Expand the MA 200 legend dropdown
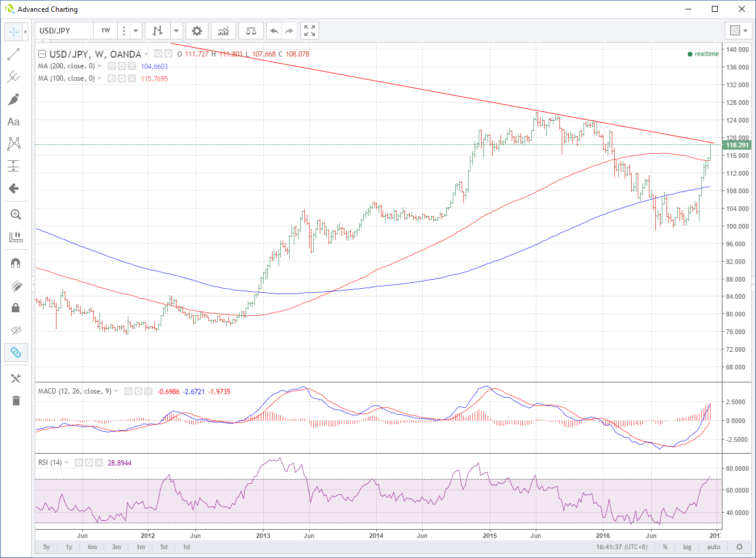Image resolution: width=756 pixels, height=558 pixels. 100,66
